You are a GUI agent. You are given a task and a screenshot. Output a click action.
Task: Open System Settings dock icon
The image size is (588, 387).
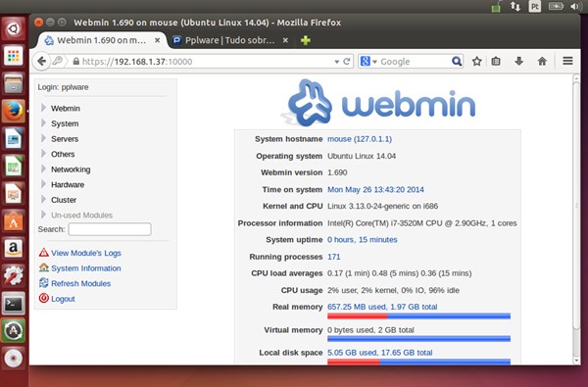pyautogui.click(x=14, y=275)
